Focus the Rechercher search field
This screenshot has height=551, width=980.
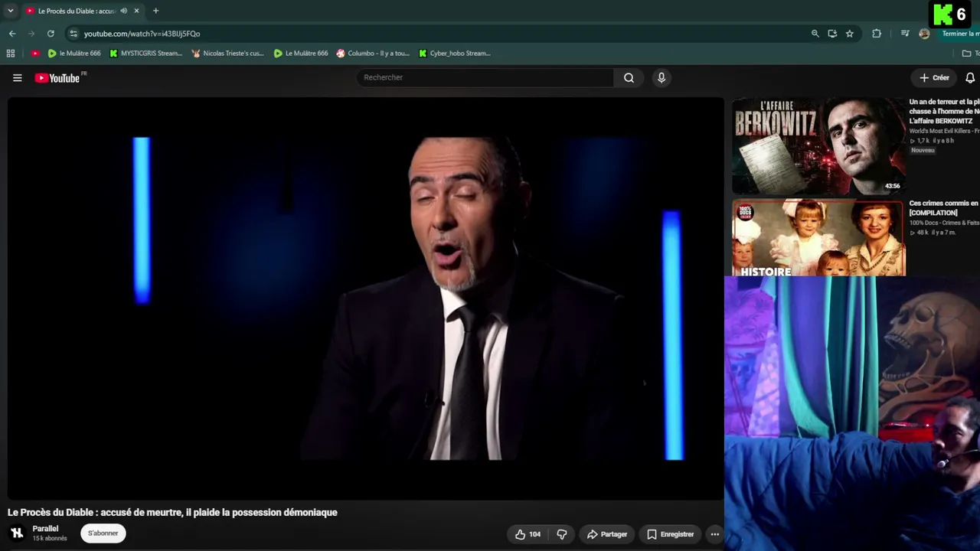(486, 77)
